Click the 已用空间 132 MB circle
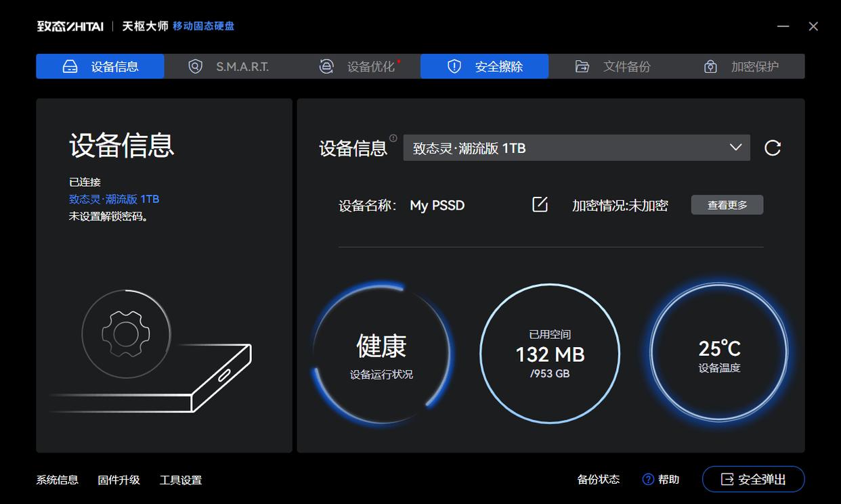The image size is (841, 504). point(550,354)
